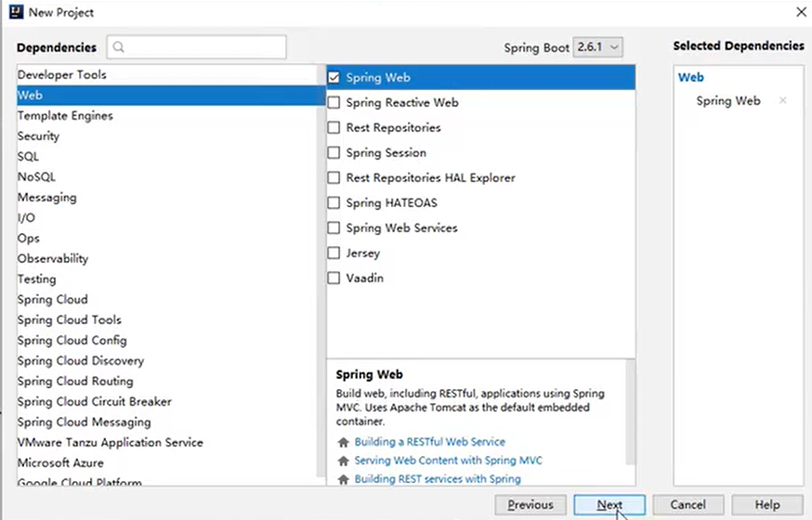
Task: Open Building REST services with Spring link
Action: pyautogui.click(x=437, y=479)
